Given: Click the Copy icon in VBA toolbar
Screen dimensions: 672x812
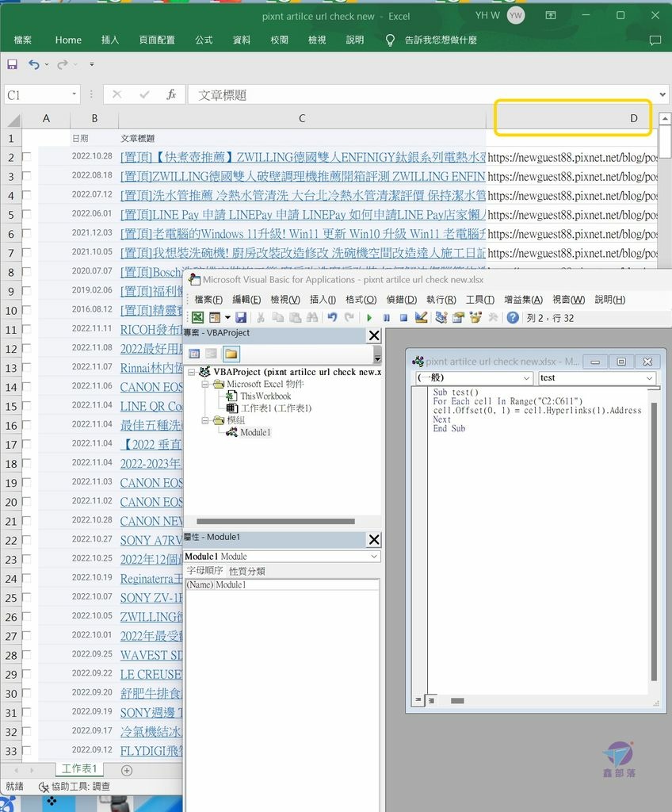Looking at the screenshot, I should 278,317.
